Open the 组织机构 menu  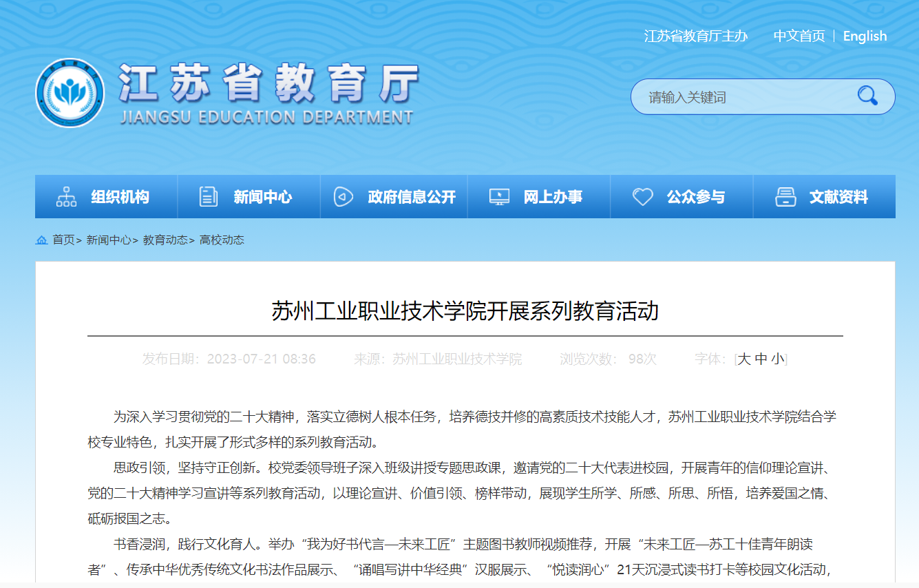[x=120, y=197]
